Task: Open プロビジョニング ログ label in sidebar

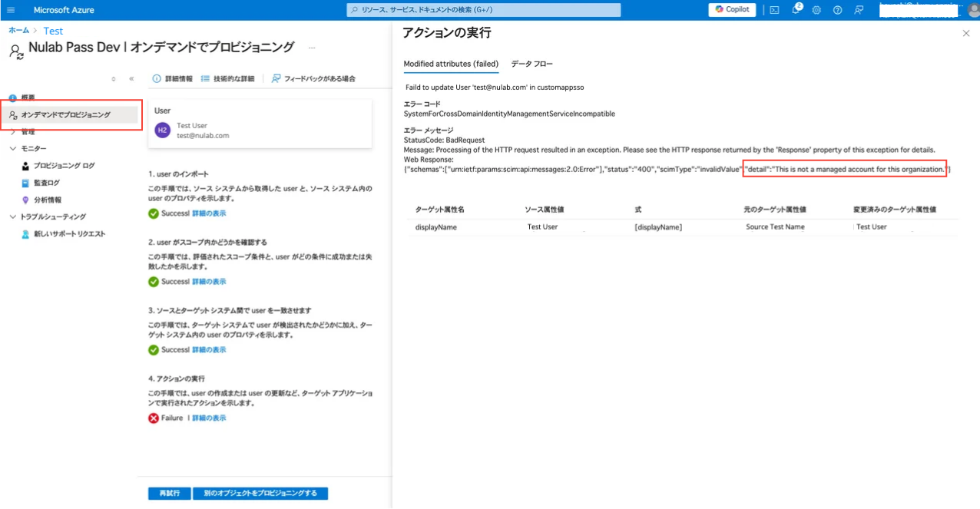Action: coord(65,166)
